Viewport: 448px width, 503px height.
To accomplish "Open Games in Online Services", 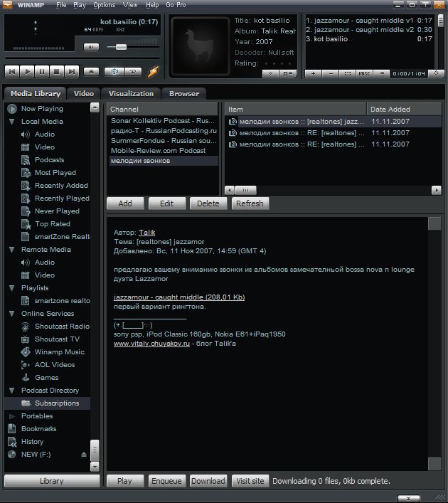I will coord(46,378).
